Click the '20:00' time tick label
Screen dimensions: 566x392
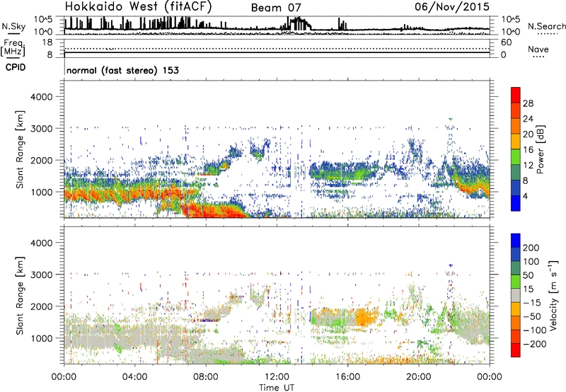coord(418,377)
